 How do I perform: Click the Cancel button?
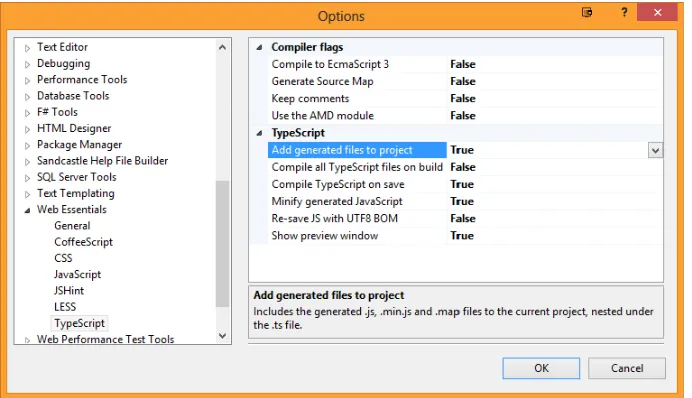pos(627,368)
